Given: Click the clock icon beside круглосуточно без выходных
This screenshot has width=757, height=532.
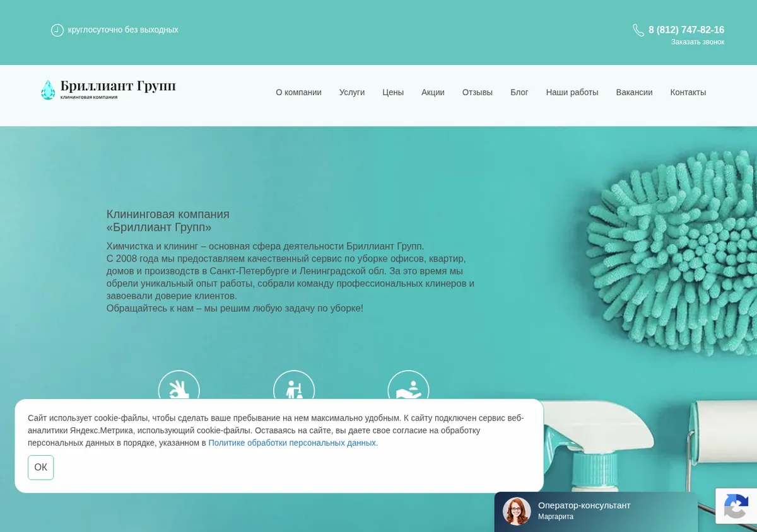Looking at the screenshot, I should click(57, 30).
